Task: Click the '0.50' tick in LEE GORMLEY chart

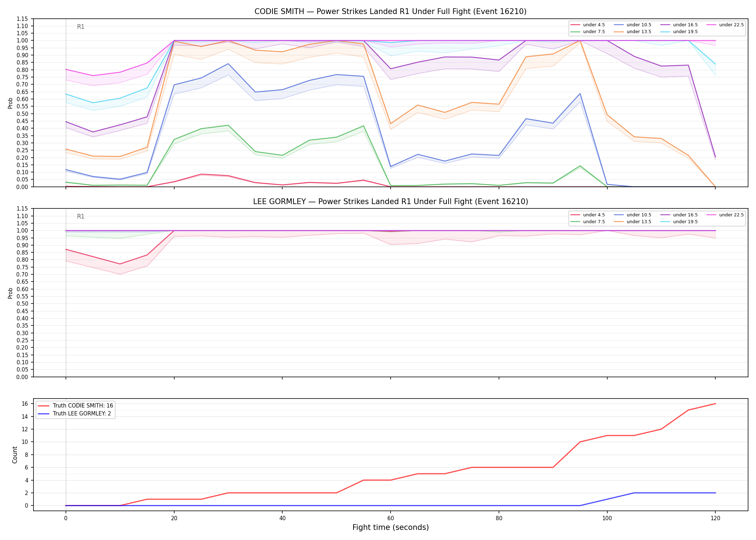Action: click(22, 304)
